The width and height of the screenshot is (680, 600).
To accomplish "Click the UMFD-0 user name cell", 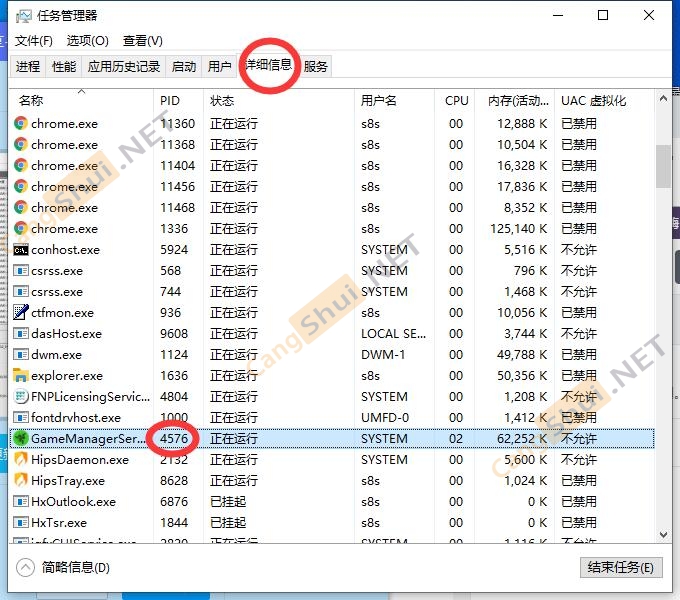I will pyautogui.click(x=385, y=417).
